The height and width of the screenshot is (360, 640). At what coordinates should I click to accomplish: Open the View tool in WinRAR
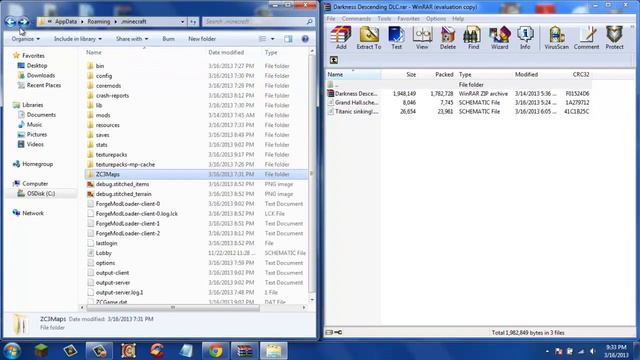click(x=422, y=38)
